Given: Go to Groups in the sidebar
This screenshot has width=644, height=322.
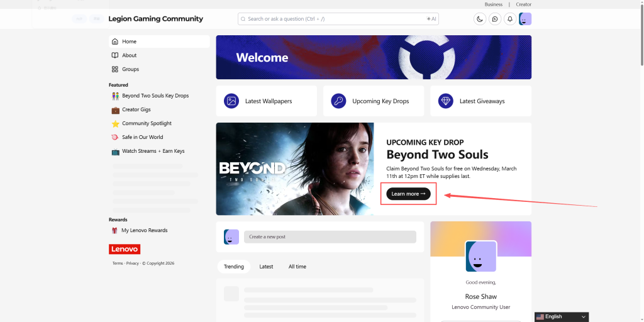Looking at the screenshot, I should pyautogui.click(x=130, y=69).
